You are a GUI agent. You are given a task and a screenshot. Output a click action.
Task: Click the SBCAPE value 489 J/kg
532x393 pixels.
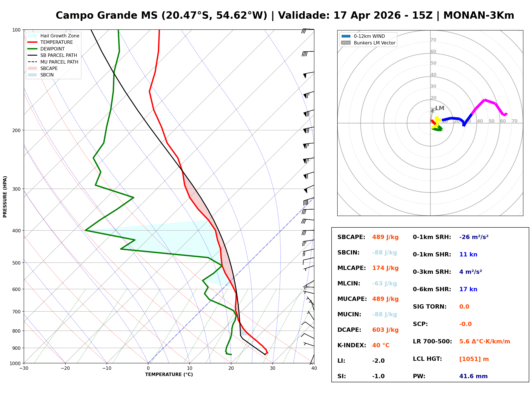coord(386,237)
